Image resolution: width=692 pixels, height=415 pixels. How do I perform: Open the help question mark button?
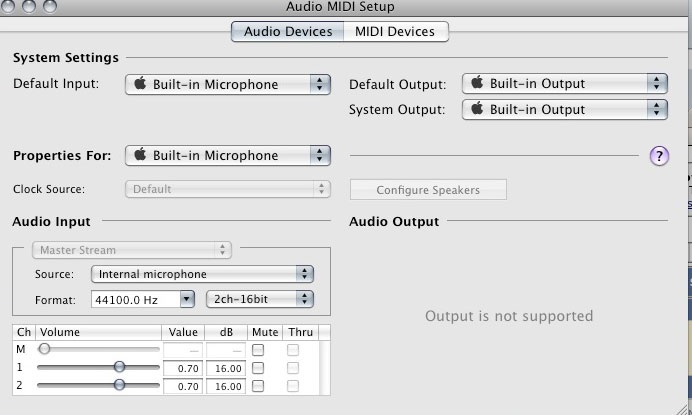[x=659, y=156]
